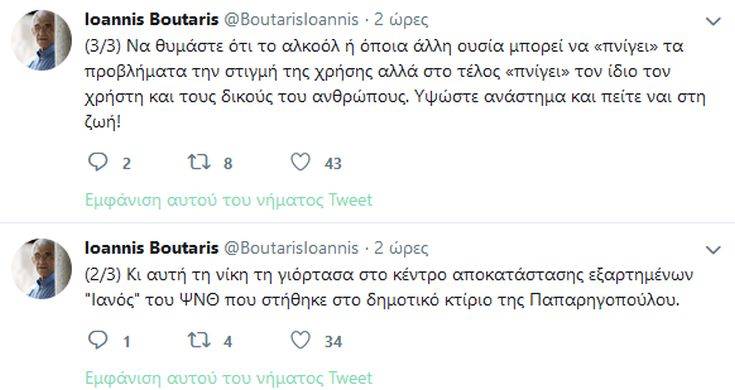Screen dimensions: 735x390
Task: Open the @BoutarisIoannis handle on first tweet
Action: tap(291, 19)
